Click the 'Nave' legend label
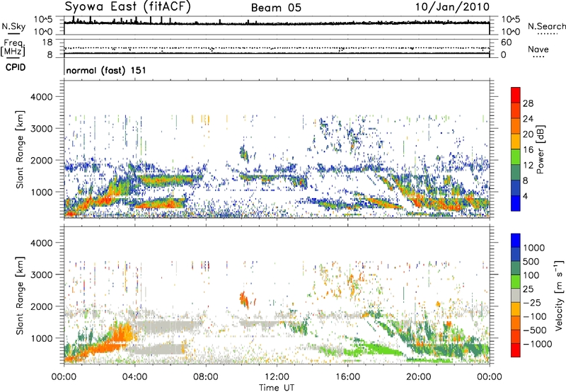This screenshot has width=566, height=392. point(538,49)
